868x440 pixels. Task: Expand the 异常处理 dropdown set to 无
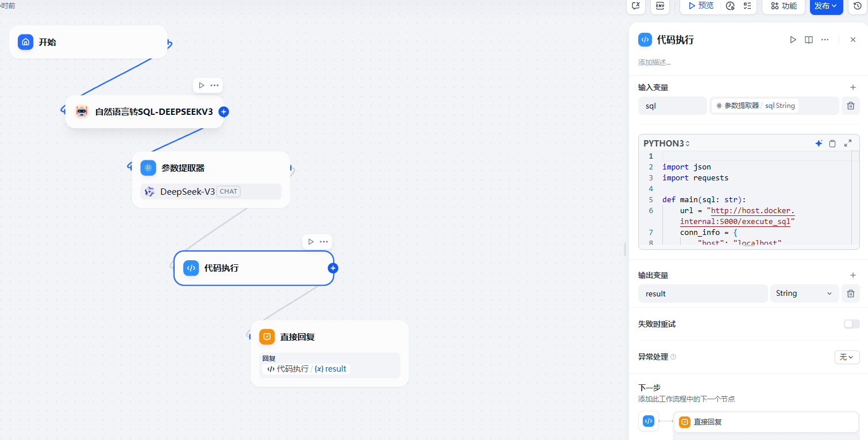[847, 357]
